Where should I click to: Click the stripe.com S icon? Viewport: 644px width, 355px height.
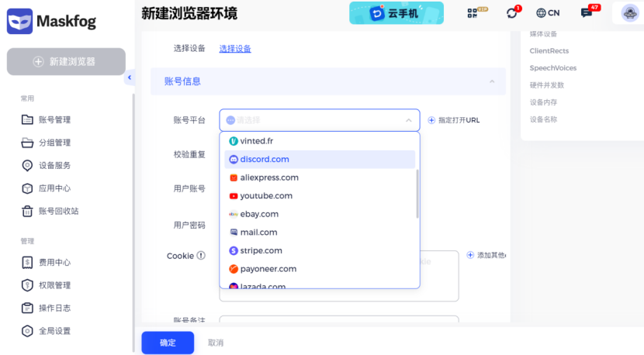[234, 251]
